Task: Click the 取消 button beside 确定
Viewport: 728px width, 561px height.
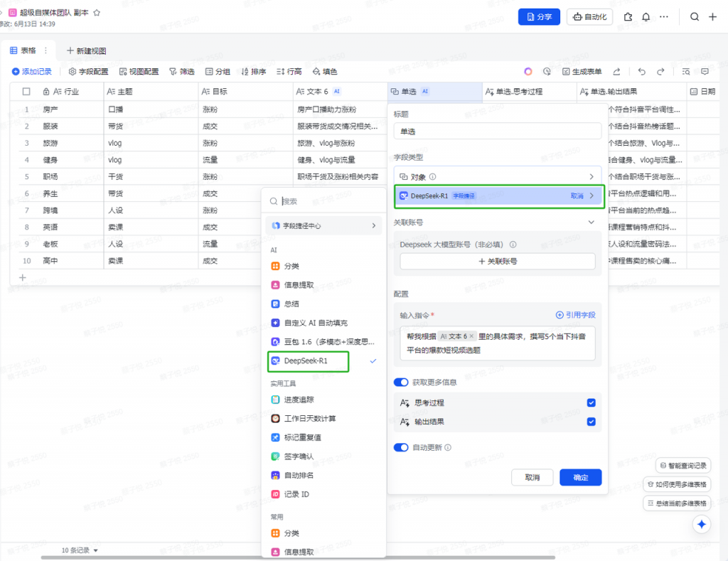Action: [532, 477]
